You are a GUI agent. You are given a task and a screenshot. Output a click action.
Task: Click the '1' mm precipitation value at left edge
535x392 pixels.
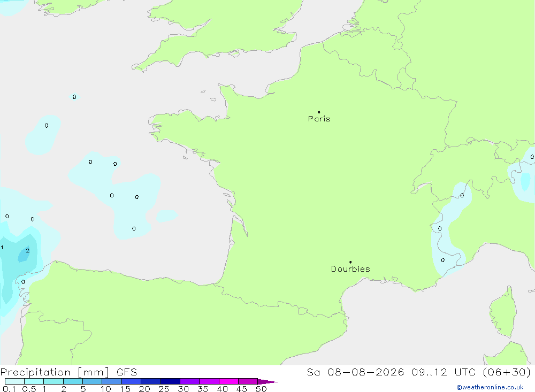pyautogui.click(x=2, y=248)
